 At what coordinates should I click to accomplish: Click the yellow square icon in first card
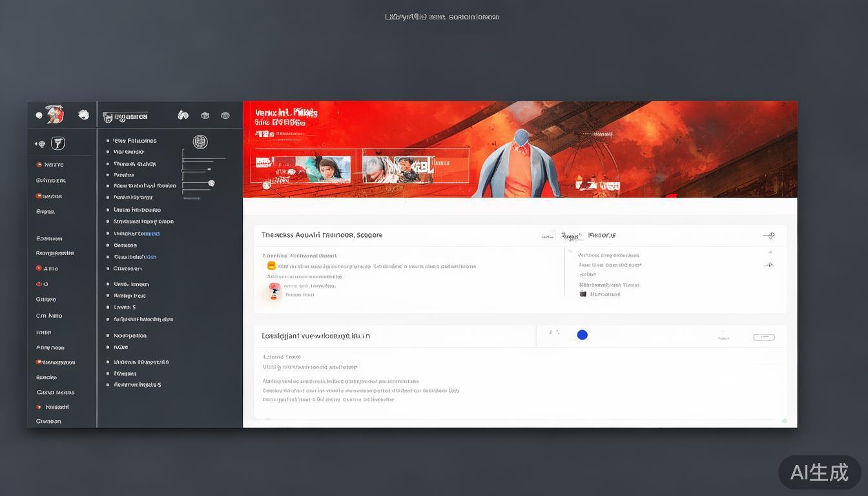[271, 265]
